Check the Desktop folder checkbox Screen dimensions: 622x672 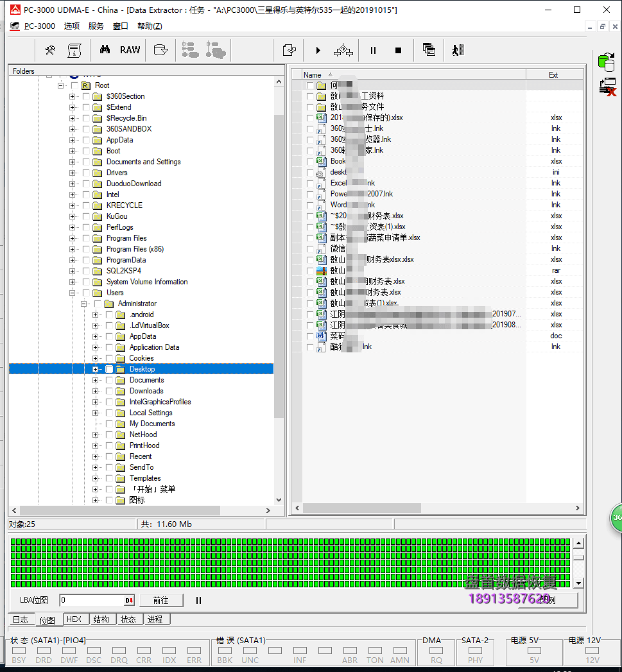click(109, 370)
